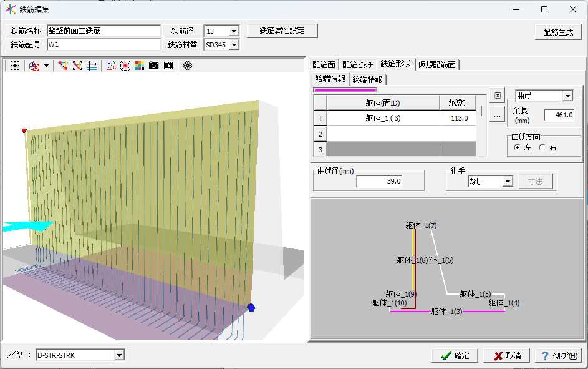
Task: Click the 躯体(面ID) column header
Action: (383, 102)
